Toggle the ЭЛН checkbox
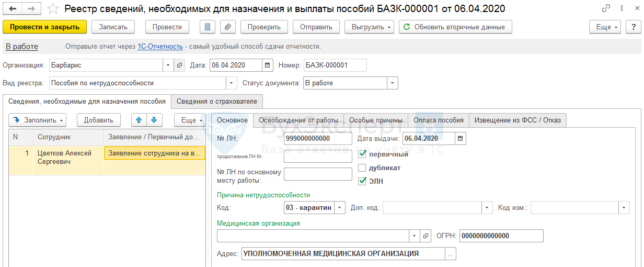 pos(362,182)
